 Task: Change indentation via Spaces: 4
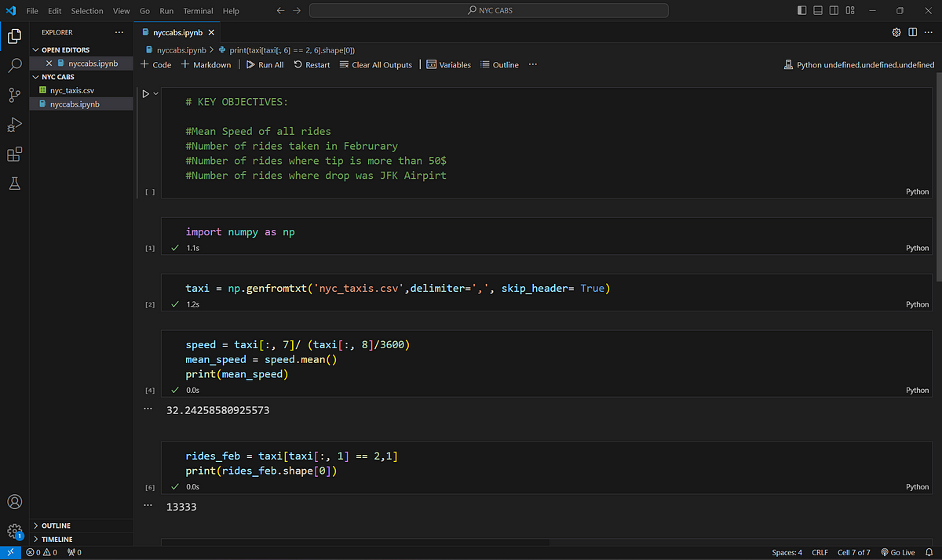[787, 552]
